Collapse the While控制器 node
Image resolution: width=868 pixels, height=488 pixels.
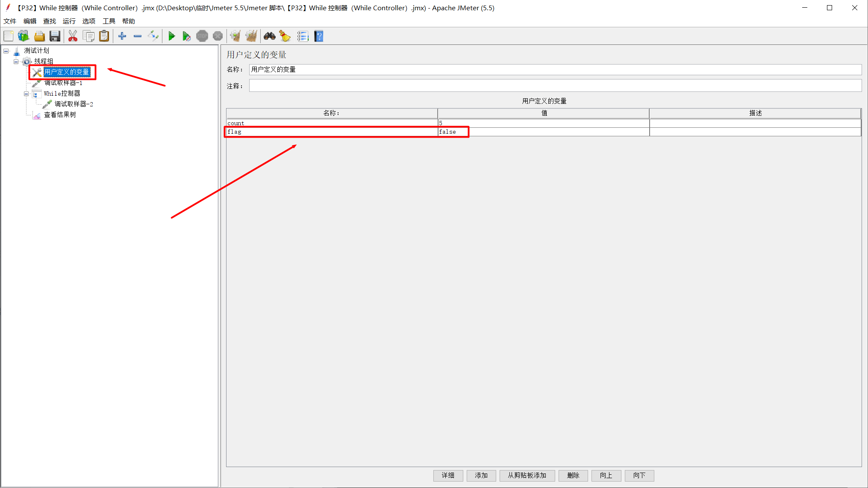tap(26, 93)
